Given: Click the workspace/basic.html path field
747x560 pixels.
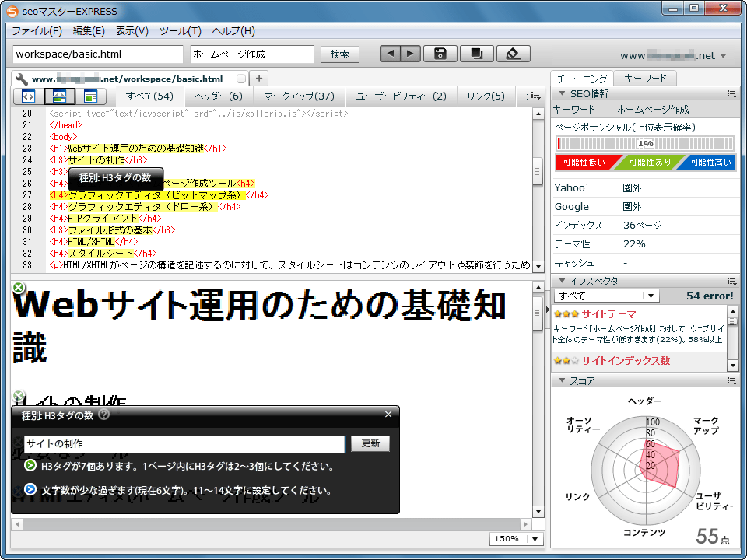Looking at the screenshot, I should 98,54.
